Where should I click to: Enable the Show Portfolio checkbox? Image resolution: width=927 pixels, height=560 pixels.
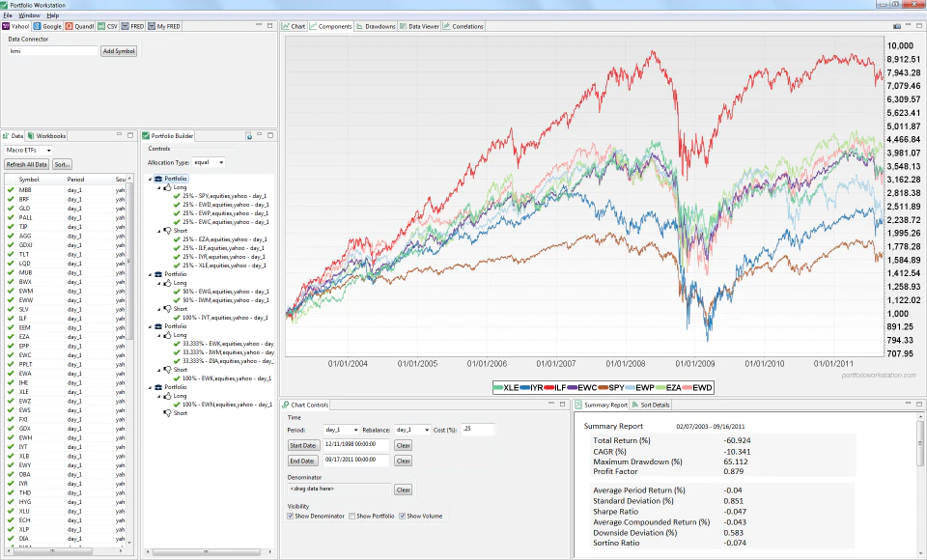click(351, 517)
